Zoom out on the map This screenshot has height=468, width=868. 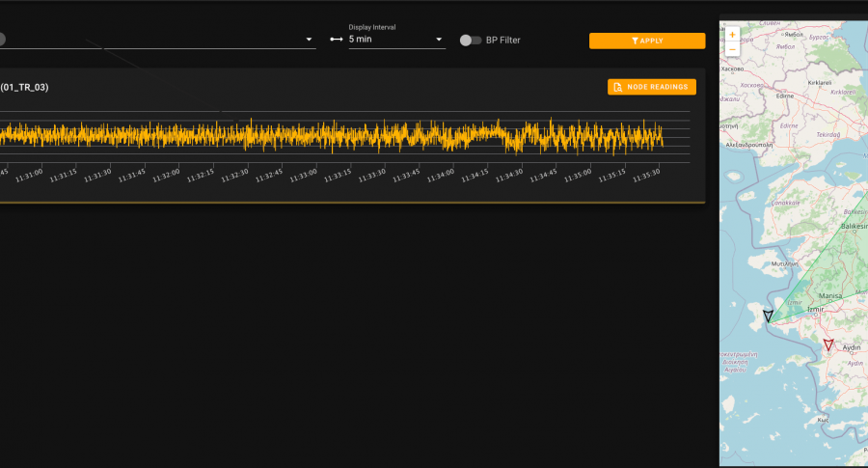click(732, 48)
